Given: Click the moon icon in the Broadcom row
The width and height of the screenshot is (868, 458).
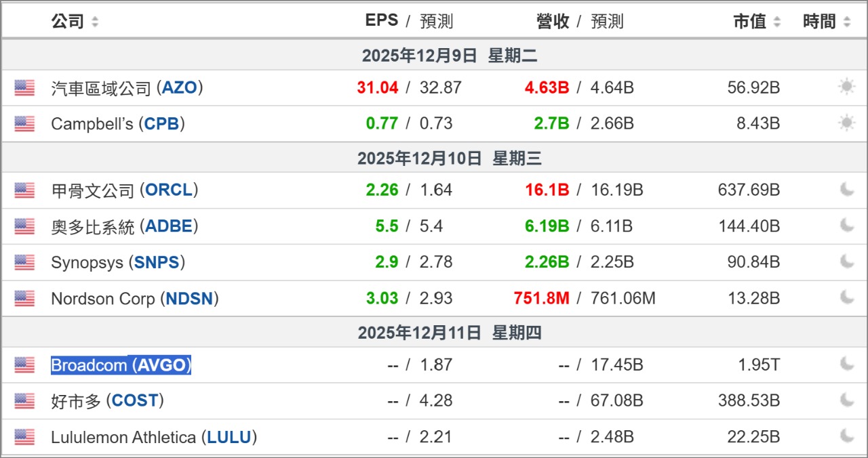Looking at the screenshot, I should point(846,365).
